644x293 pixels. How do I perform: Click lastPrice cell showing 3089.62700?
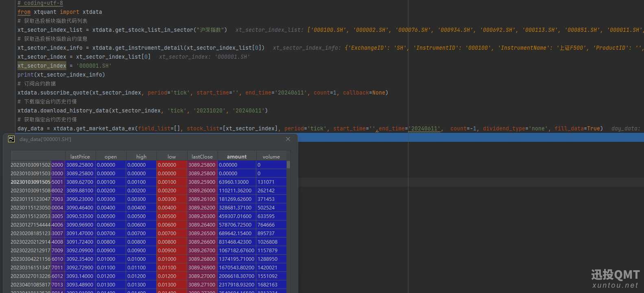[80, 182]
